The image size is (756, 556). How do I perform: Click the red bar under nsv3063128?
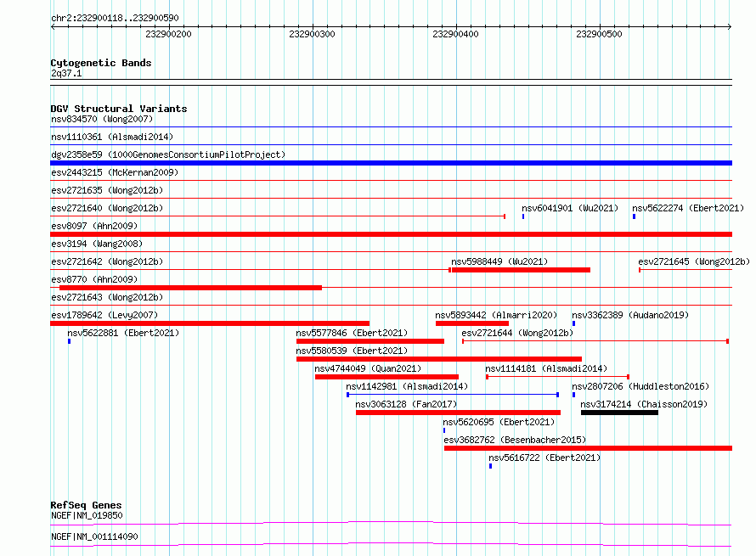[x=458, y=413]
